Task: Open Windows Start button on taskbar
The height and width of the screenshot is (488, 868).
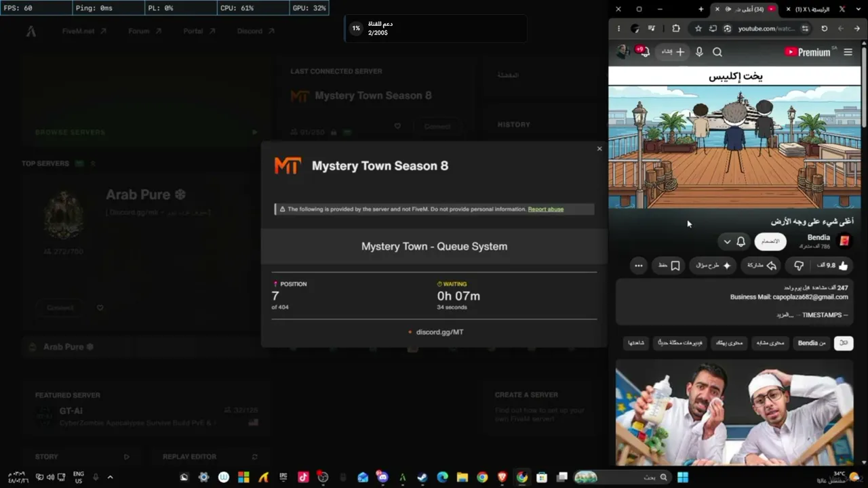Action: [x=682, y=477]
